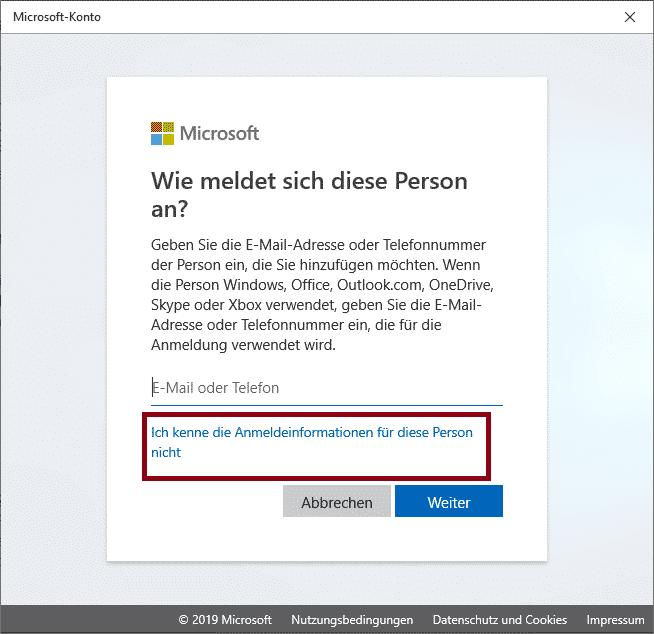Click the © 2019 Microsoft footer text
The image size is (654, 634).
(225, 620)
